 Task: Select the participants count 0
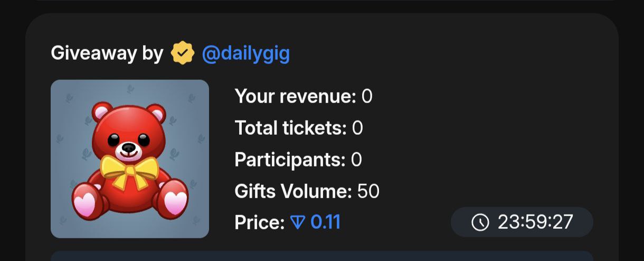[x=356, y=160]
